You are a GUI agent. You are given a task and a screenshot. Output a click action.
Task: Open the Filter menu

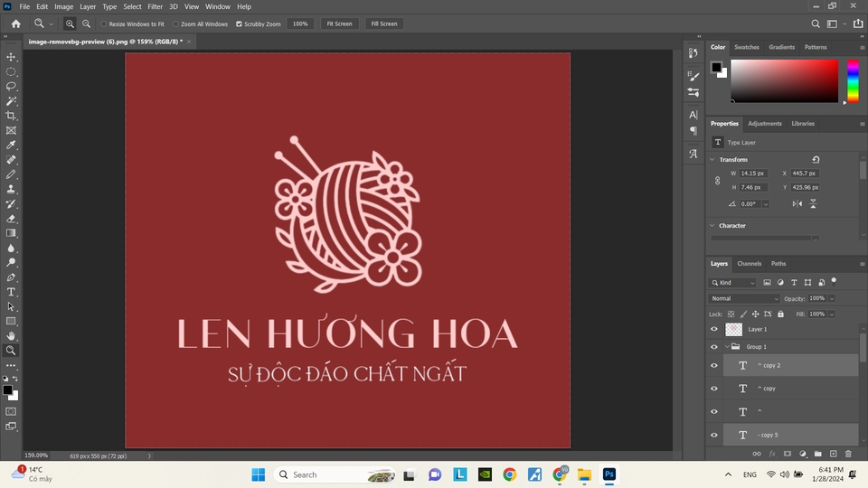point(155,6)
